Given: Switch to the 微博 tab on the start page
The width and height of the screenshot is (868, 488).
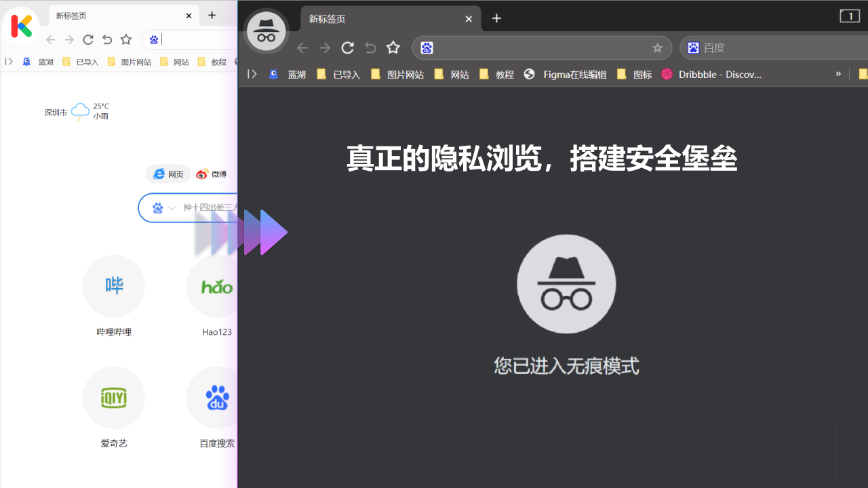Looking at the screenshot, I should [211, 174].
